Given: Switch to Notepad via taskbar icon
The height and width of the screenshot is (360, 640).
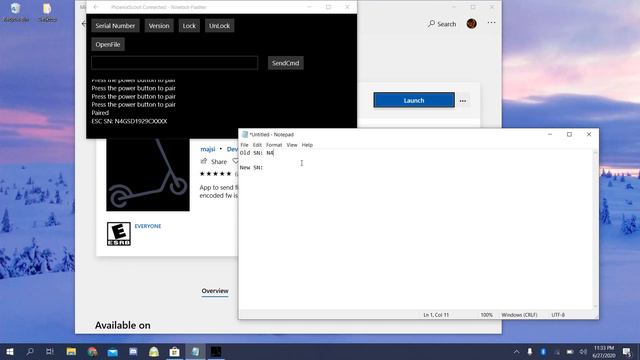Looking at the screenshot, I should pos(196,351).
